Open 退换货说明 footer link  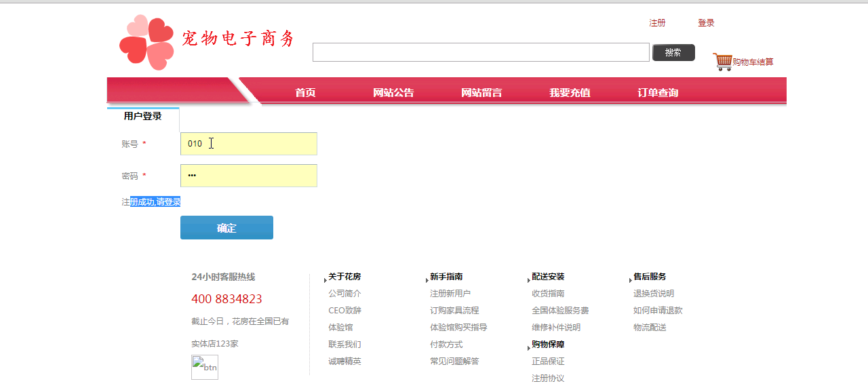pos(654,294)
